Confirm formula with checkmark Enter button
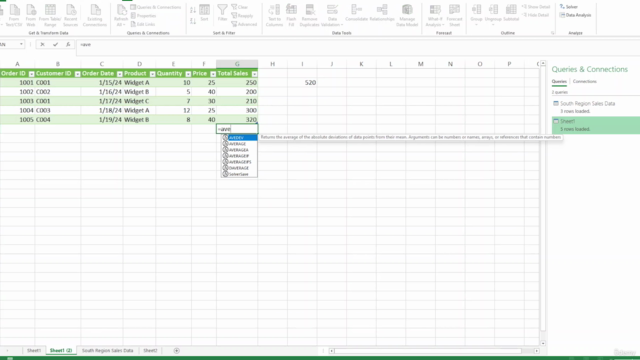 55,44
